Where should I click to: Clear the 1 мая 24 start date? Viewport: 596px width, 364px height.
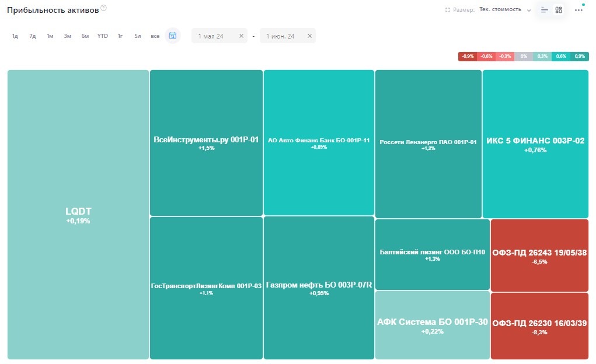[241, 36]
